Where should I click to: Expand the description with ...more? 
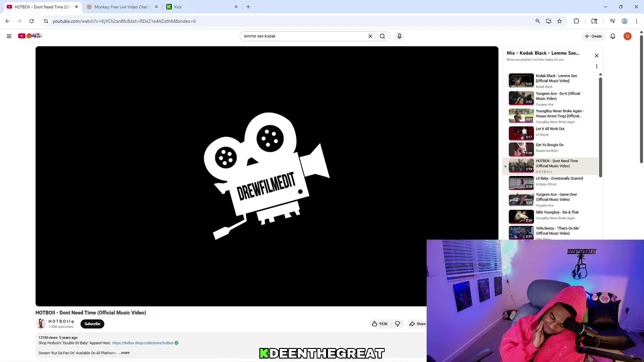[124, 353]
